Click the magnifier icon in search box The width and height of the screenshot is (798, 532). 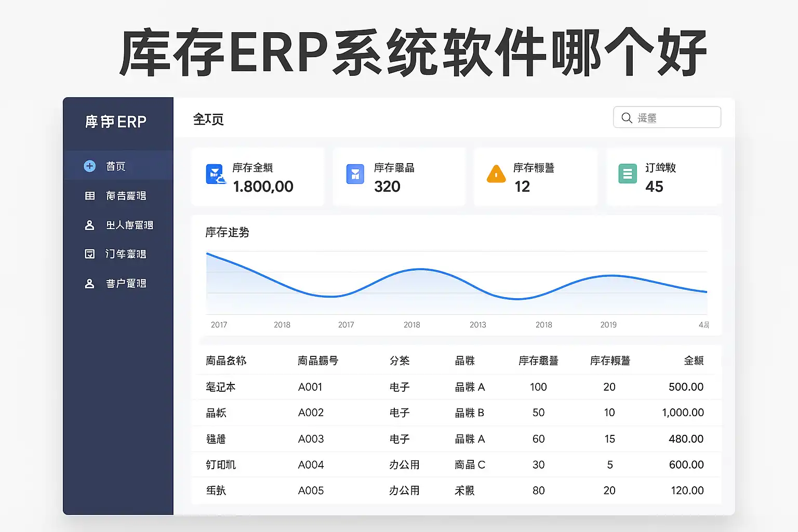click(627, 118)
